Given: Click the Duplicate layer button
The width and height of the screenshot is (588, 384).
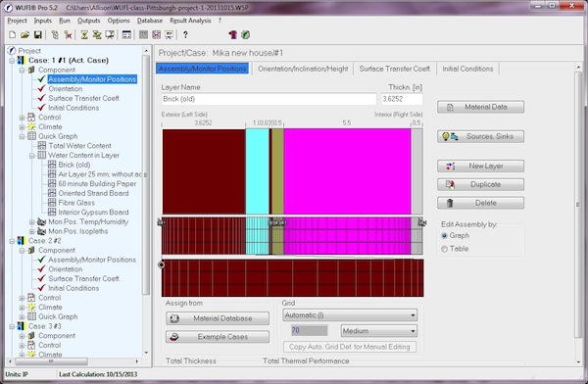Looking at the screenshot, I should (480, 184).
